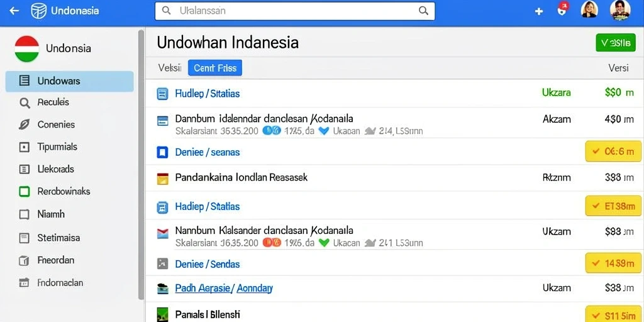Switch to the Veksii tab
Image resolution: width=644 pixels, height=322 pixels.
pos(170,68)
